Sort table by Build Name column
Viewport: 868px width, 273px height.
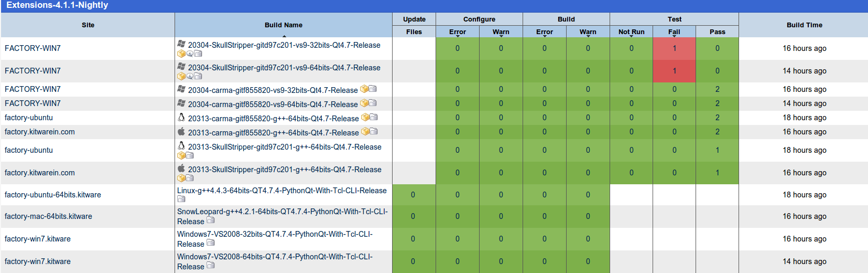click(283, 25)
